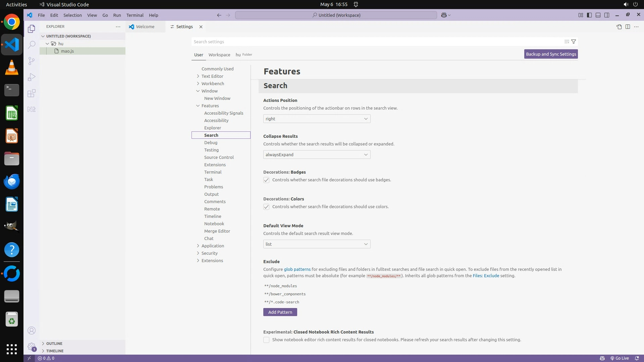Click the filter settings funnel icon
Screen dimensions: 644x362
pyautogui.click(x=574, y=42)
